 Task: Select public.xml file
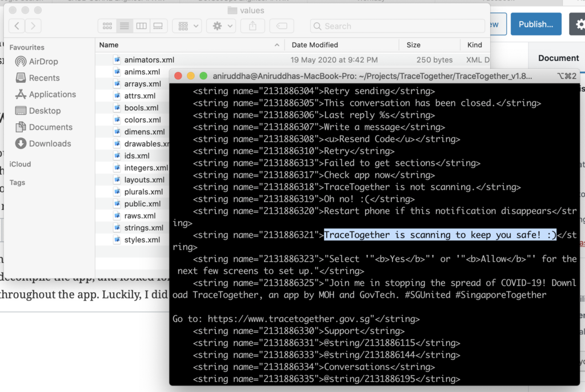click(x=142, y=204)
